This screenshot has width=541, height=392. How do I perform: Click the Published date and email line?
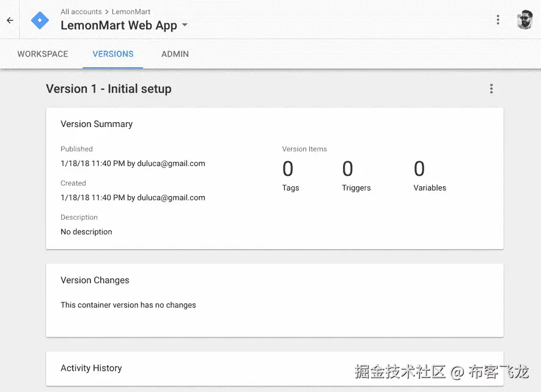tap(133, 164)
